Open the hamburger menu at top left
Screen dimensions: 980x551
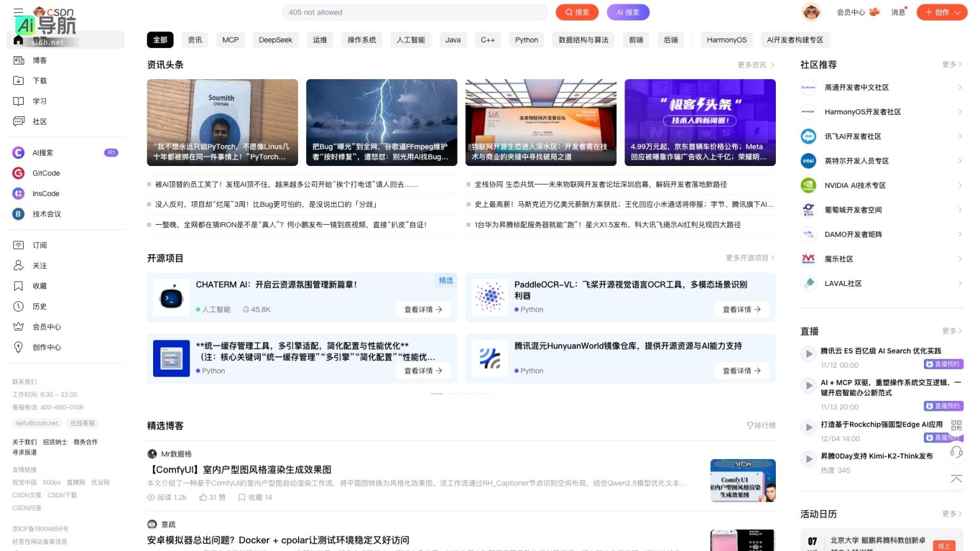click(18, 11)
